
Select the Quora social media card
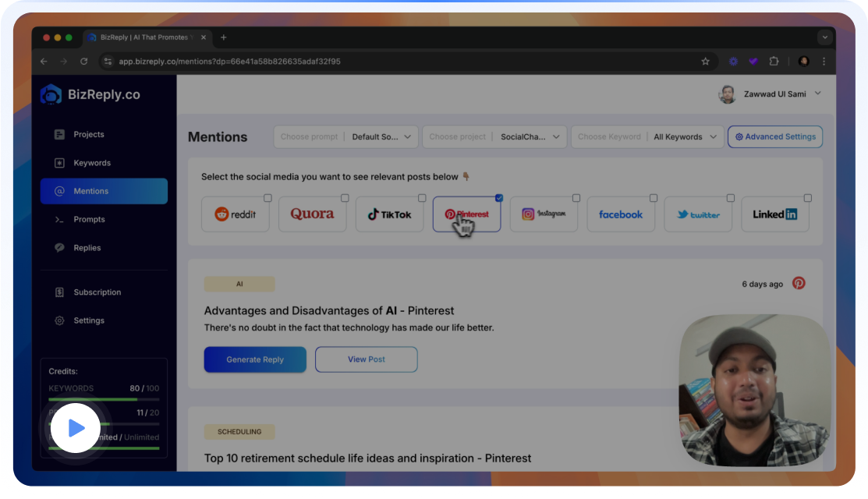(x=312, y=214)
